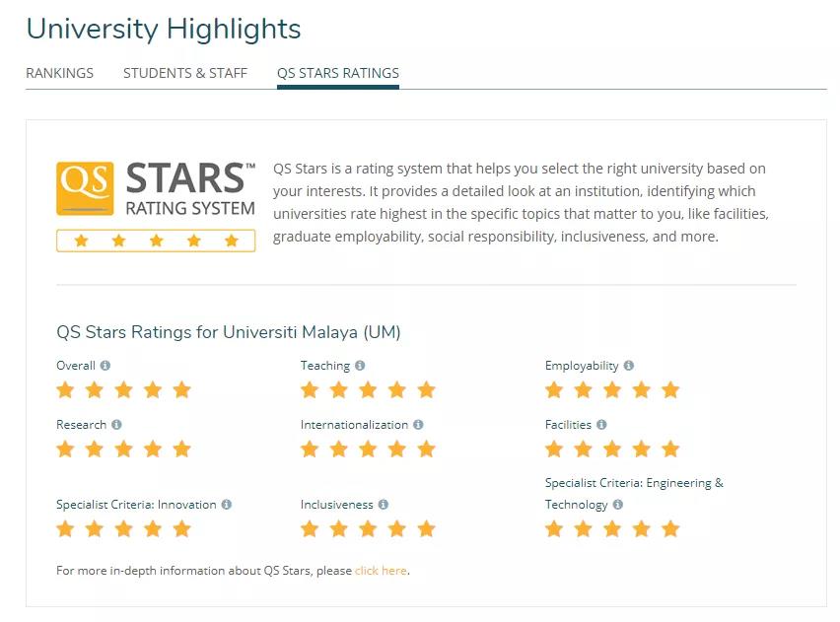The image size is (840, 622).
Task: Follow the 'click here' link
Action: pyautogui.click(x=381, y=571)
